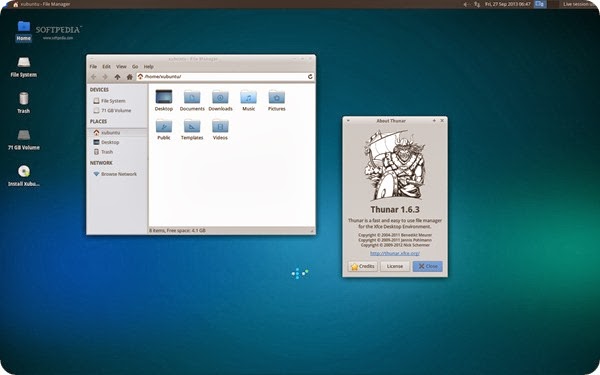600x375 pixels.
Task: Select the Documents folder icon
Action: (x=192, y=100)
